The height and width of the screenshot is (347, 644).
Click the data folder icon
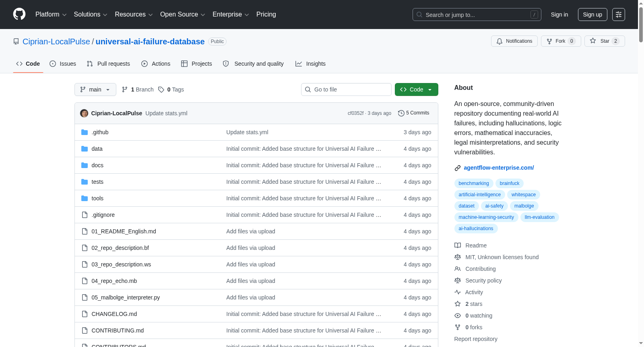click(85, 149)
